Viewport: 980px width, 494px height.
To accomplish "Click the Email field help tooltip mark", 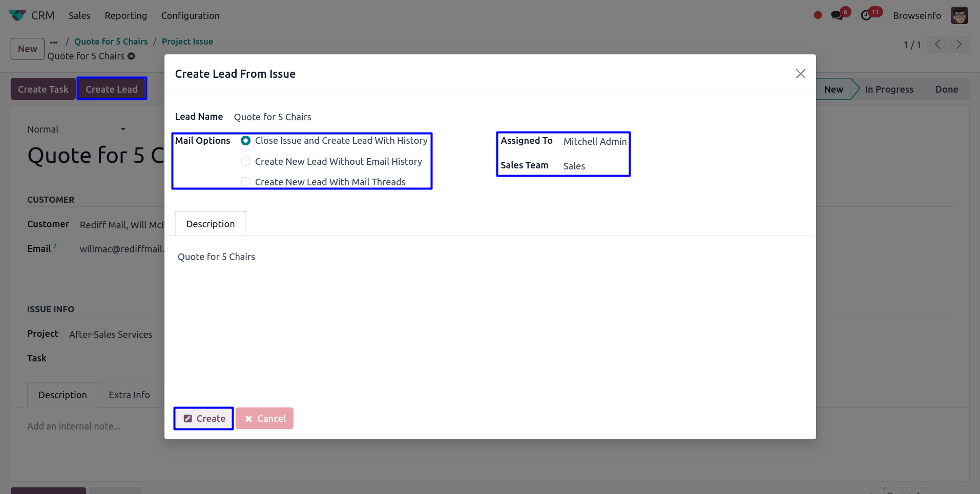I will pyautogui.click(x=55, y=246).
